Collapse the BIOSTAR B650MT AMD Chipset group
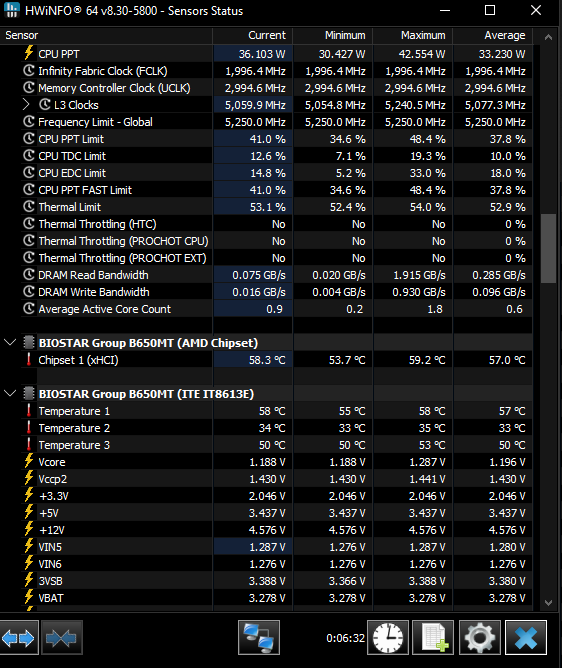Image resolution: width=562 pixels, height=668 pixels. click(x=10, y=343)
